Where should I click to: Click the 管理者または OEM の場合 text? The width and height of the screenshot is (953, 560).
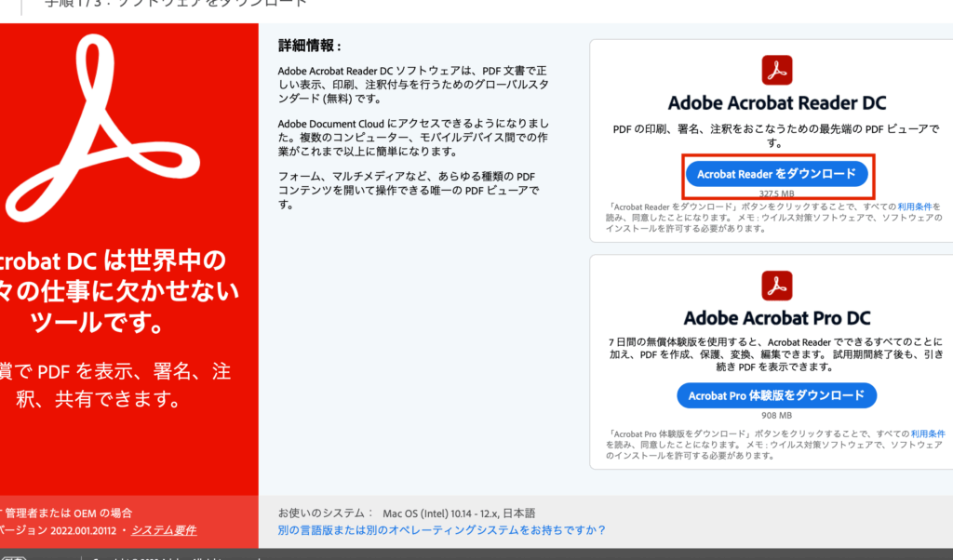(71, 513)
